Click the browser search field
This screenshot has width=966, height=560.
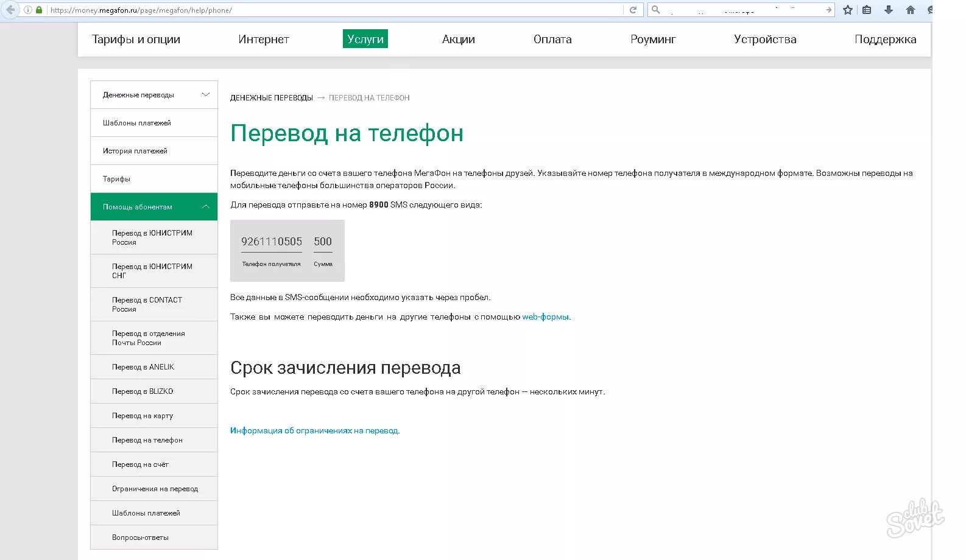click(742, 10)
